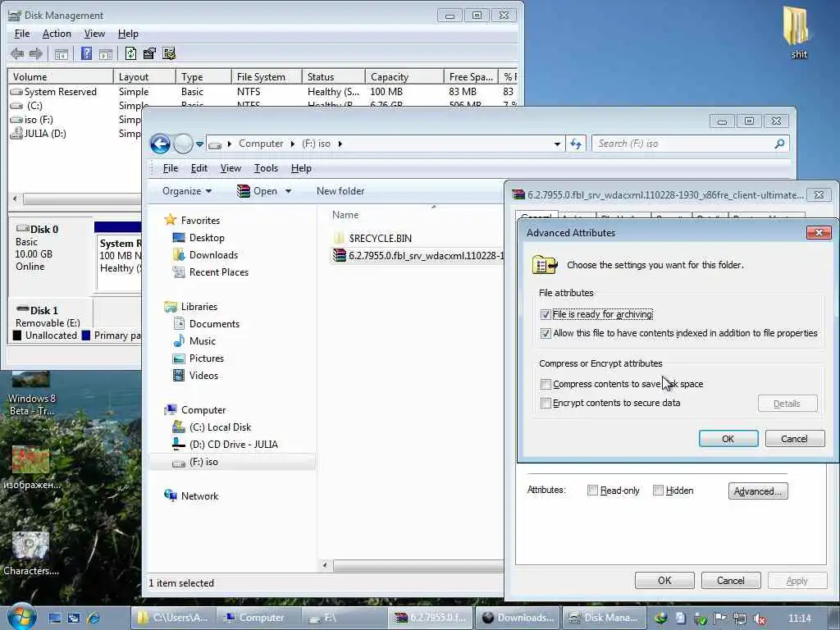
Task: Click Refresh icon in Disk Management toolbar
Action: [x=130, y=53]
